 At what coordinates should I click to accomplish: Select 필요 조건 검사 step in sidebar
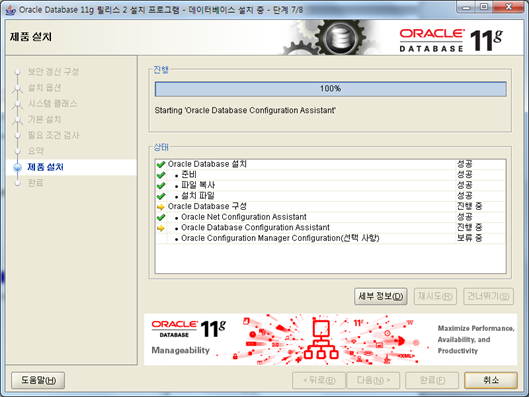[x=53, y=135]
